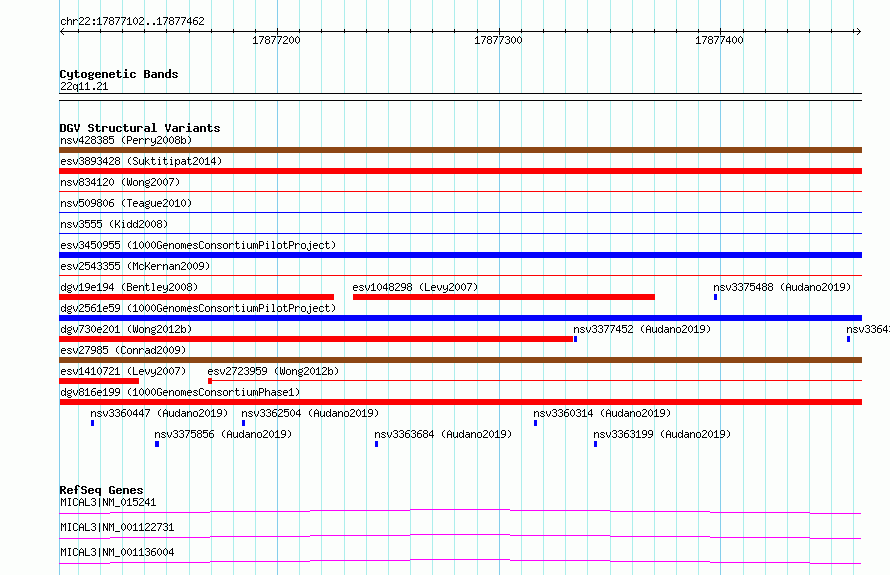
Task: Click the RefSeq Genes track title
Action: (101, 490)
